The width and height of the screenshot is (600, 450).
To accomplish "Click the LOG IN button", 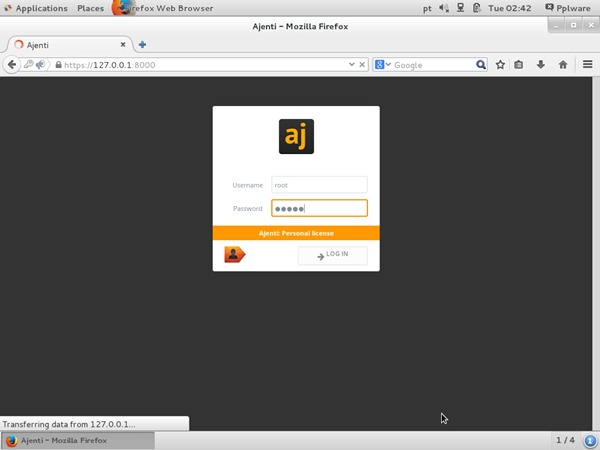I will [333, 255].
